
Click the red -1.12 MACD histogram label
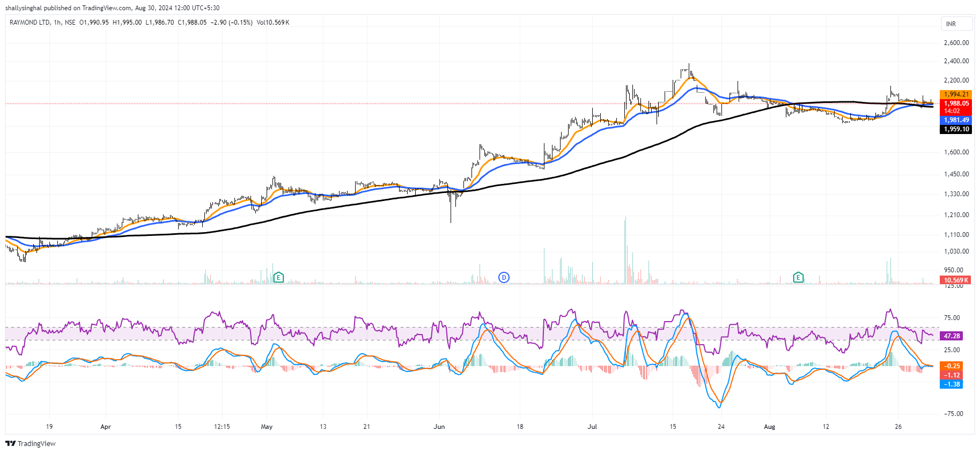952,375
